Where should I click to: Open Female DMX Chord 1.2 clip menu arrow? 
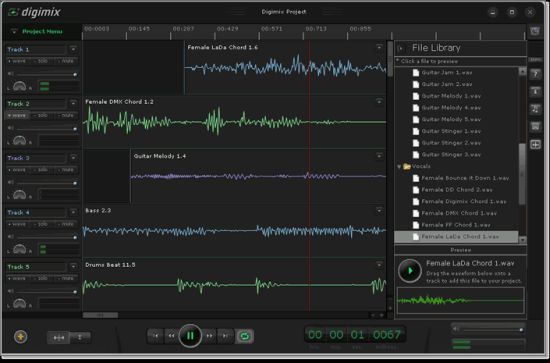tap(379, 101)
